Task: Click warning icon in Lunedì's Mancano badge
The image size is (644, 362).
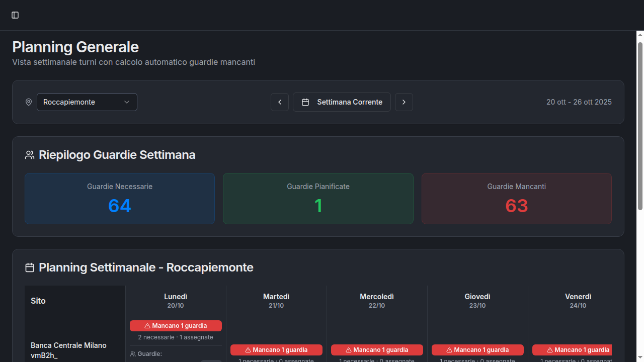Action: point(147,326)
